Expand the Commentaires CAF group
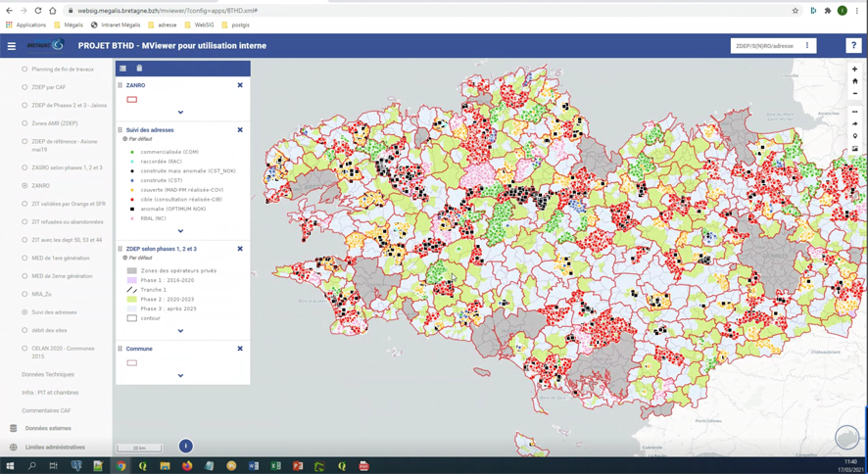868x474 pixels. [x=46, y=411]
